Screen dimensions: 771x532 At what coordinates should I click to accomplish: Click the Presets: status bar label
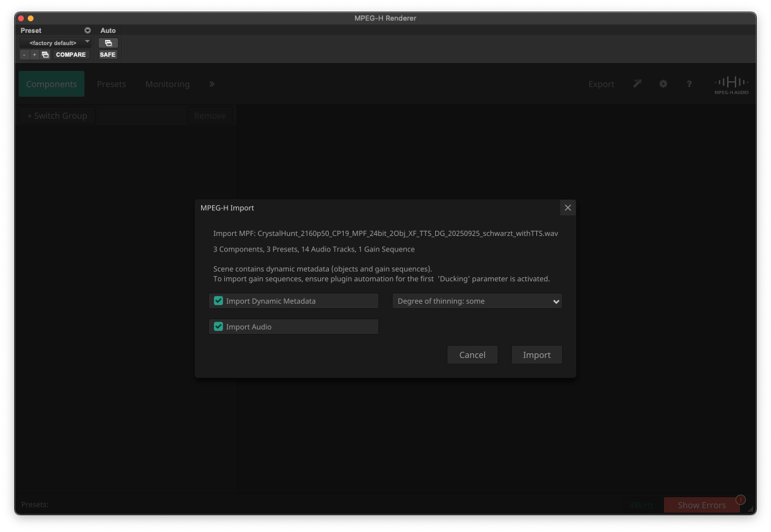34,504
